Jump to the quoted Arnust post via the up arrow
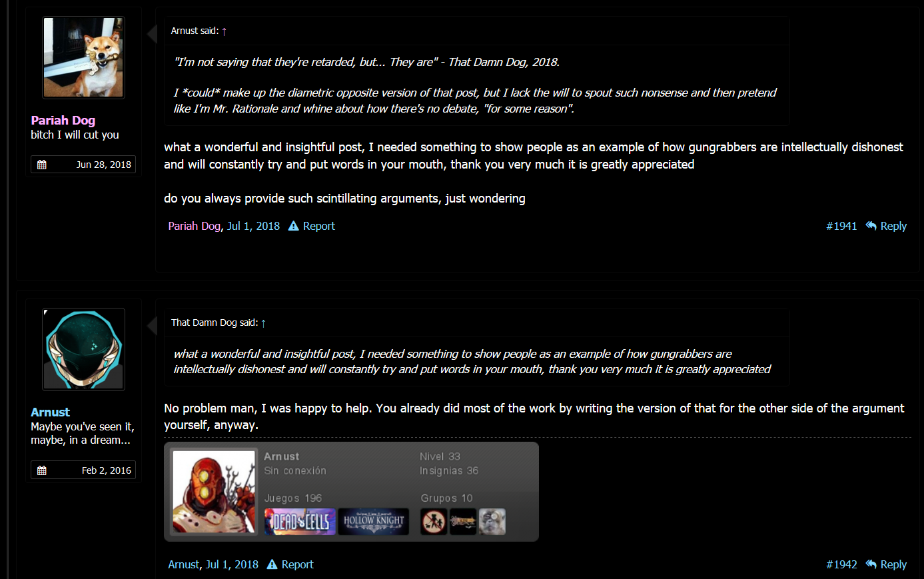 point(224,31)
